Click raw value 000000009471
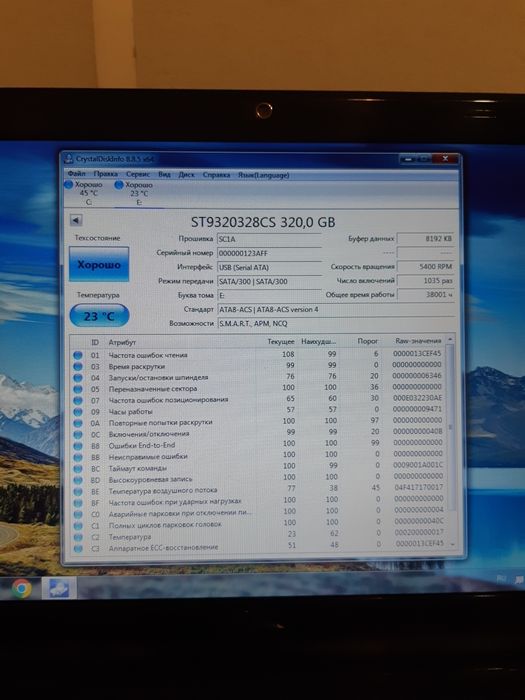This screenshot has width=525, height=700. [x=417, y=409]
